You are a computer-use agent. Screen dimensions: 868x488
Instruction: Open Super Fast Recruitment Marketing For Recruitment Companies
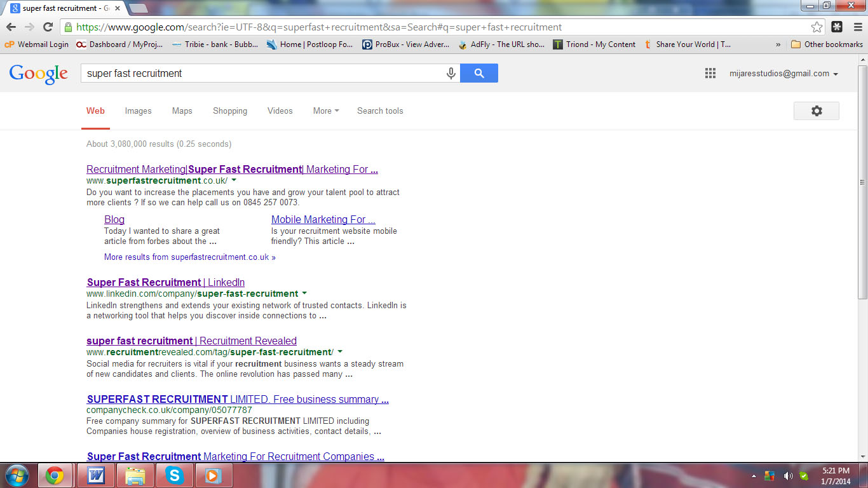(x=235, y=456)
